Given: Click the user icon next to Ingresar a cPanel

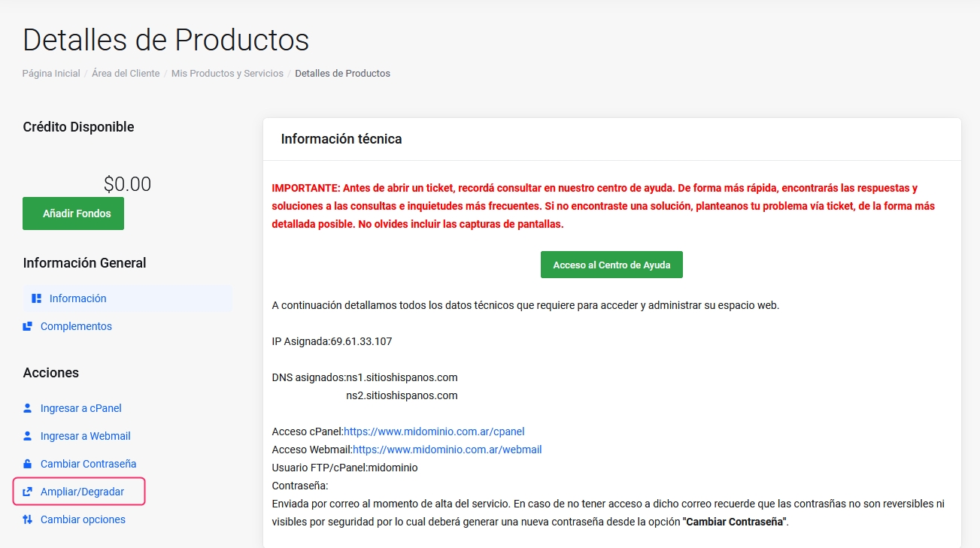Looking at the screenshot, I should pyautogui.click(x=28, y=408).
